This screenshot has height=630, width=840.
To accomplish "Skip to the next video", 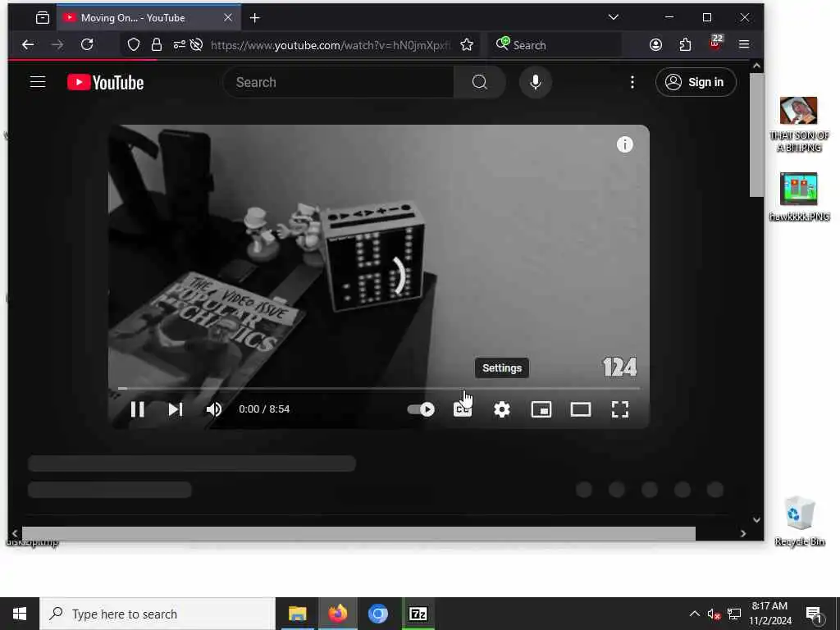I will coord(176,409).
